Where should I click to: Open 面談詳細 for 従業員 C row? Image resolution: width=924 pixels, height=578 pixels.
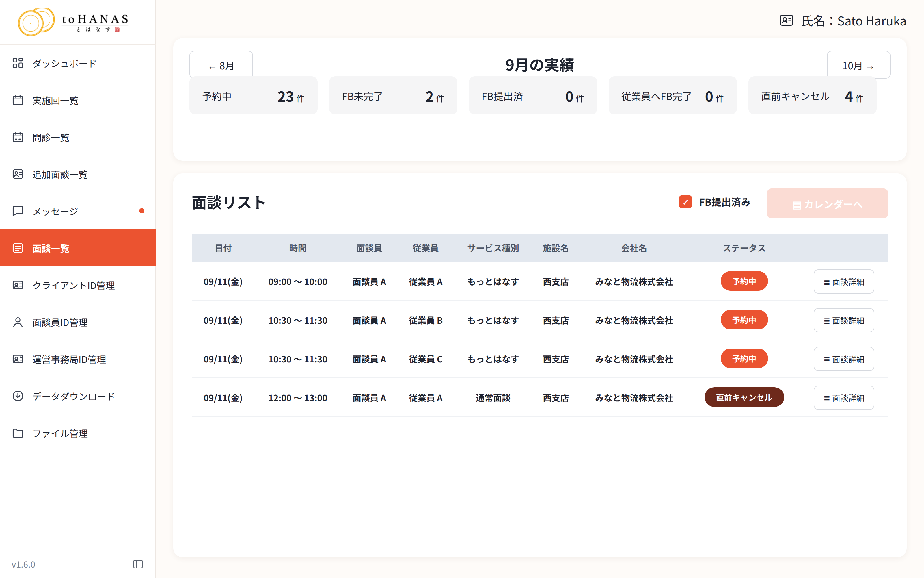point(844,359)
